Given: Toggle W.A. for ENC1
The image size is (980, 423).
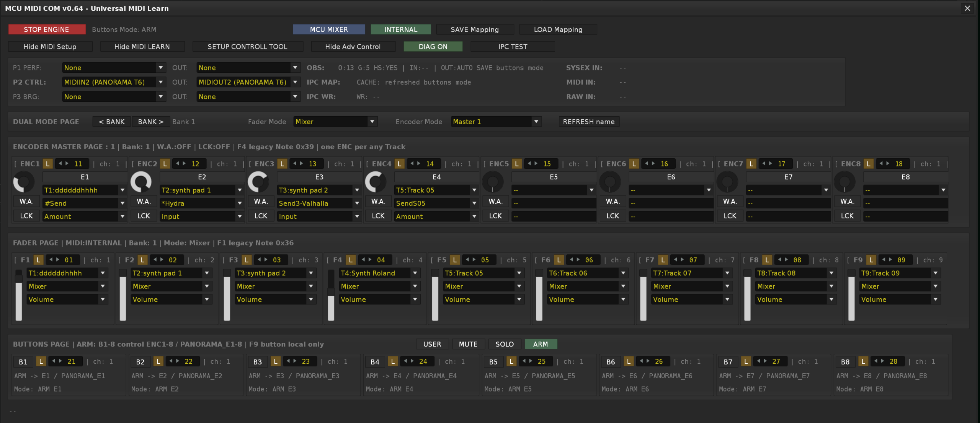Looking at the screenshot, I should (x=26, y=201).
